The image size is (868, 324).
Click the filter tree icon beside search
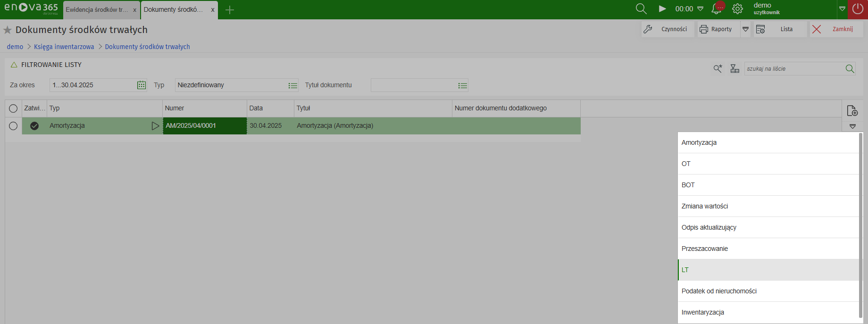[x=734, y=69]
